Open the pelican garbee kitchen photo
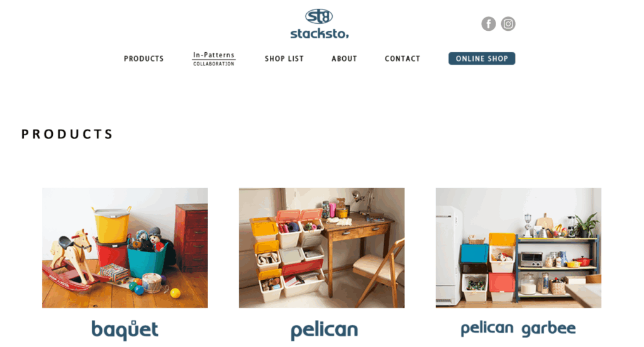 tap(518, 248)
